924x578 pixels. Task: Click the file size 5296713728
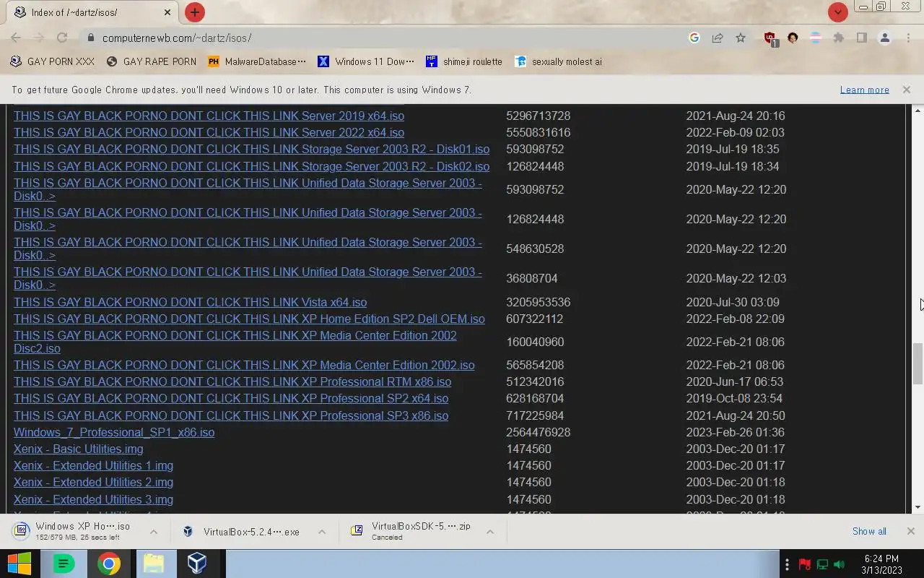(x=538, y=116)
